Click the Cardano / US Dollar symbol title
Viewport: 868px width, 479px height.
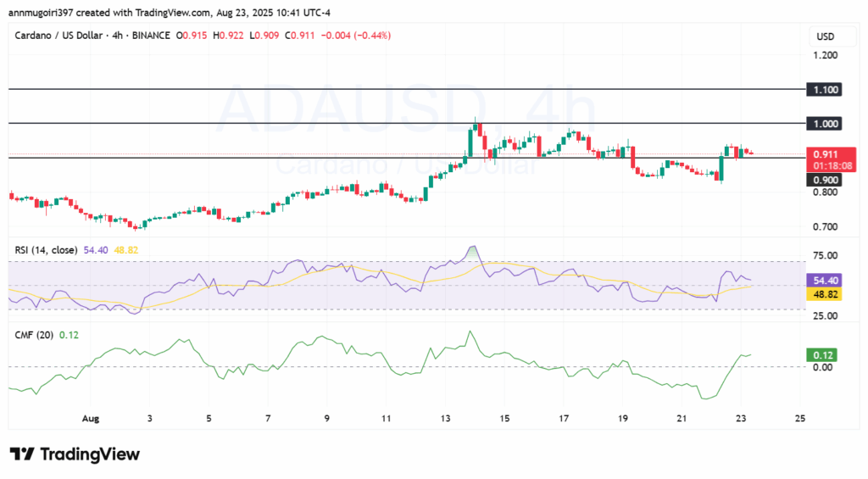point(58,36)
